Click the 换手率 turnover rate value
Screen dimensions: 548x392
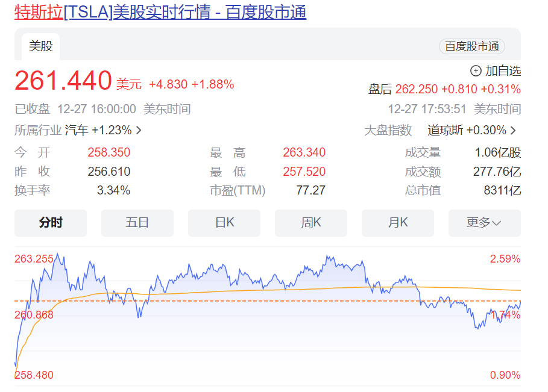tap(110, 190)
